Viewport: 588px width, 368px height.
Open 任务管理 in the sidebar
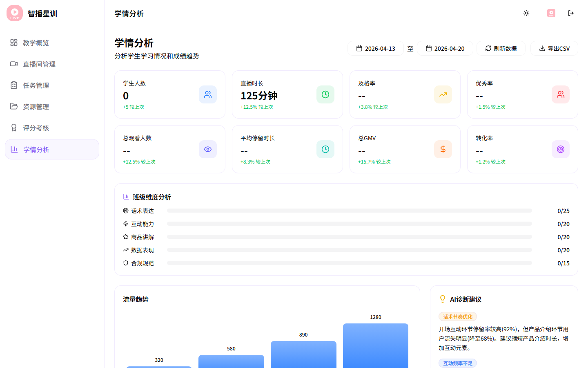click(52, 85)
